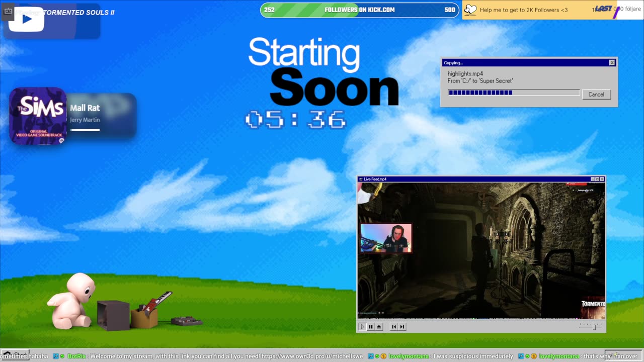
Task: Click the eject button in Live Feed player
Action: coord(379,327)
